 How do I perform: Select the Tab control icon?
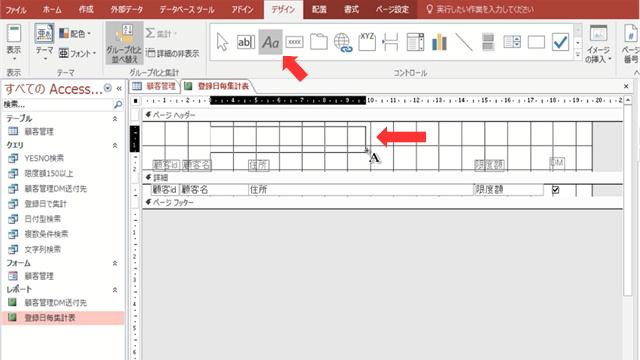click(318, 42)
